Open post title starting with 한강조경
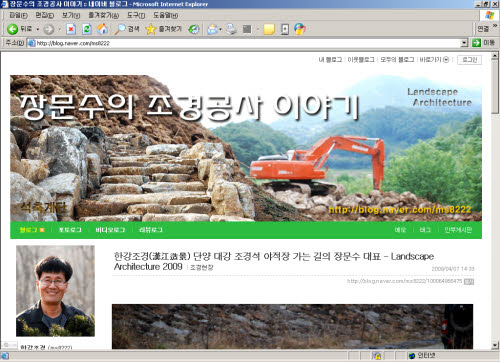 274,261
